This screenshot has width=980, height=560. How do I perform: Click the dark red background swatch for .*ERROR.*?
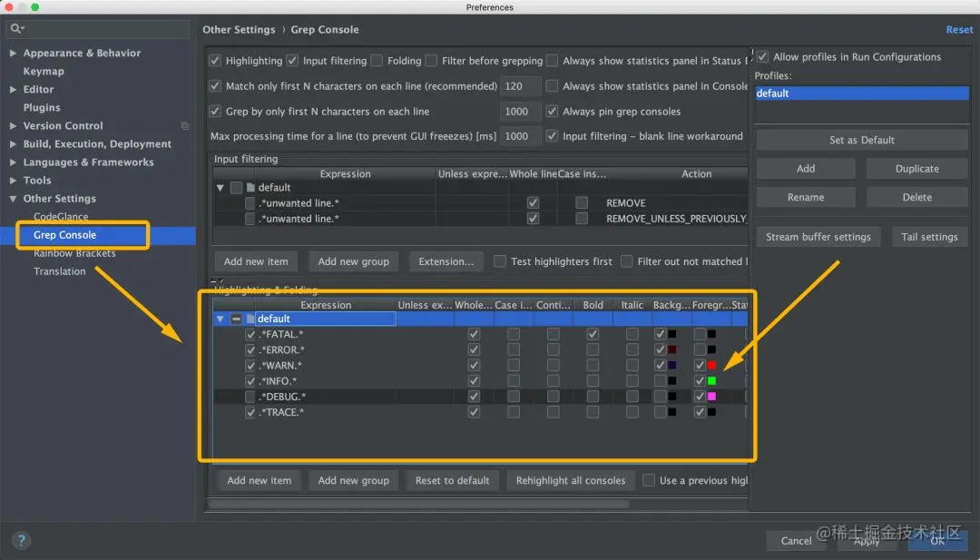pyautogui.click(x=671, y=349)
